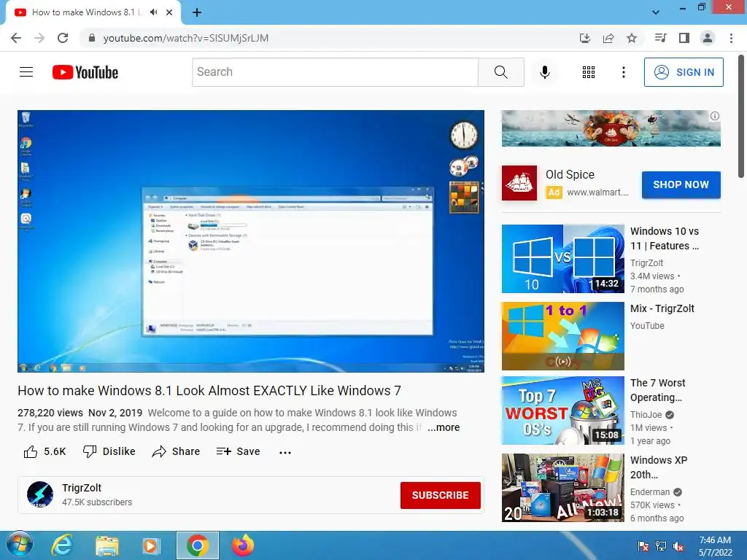
Task: Open Windows 10 vs 11 video title
Action: click(x=665, y=238)
